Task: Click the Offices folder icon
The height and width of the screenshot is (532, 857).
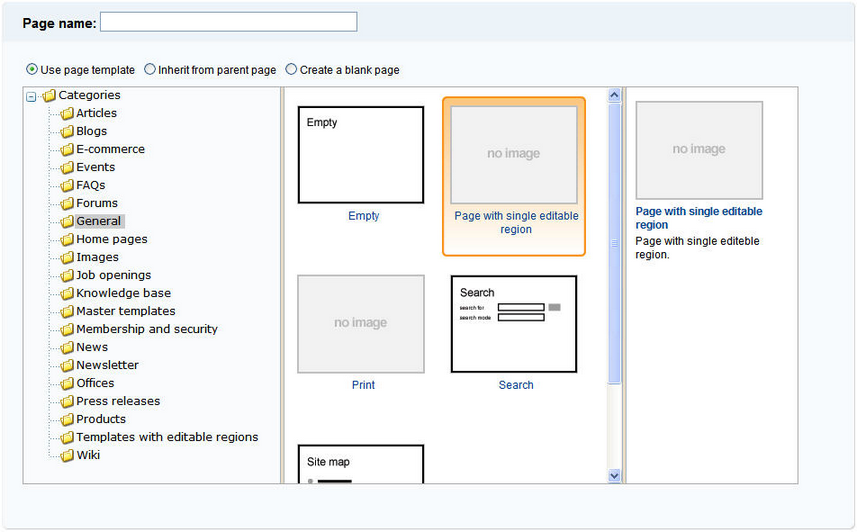Action: click(x=67, y=384)
